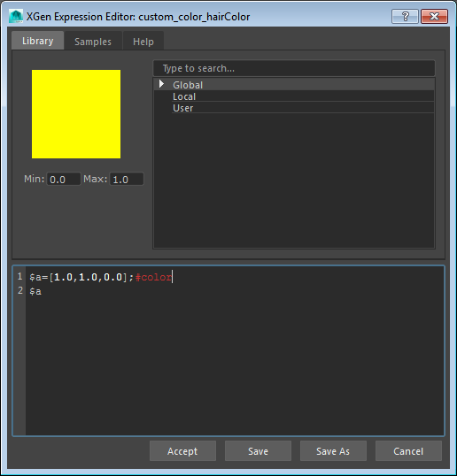Click the Min value field
Image resolution: width=457 pixels, height=476 pixels.
64,179
